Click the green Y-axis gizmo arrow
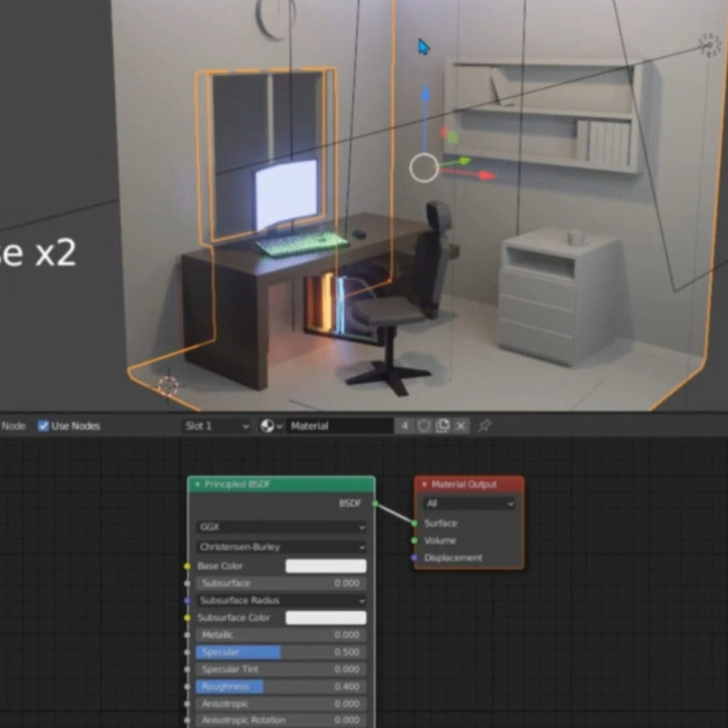The height and width of the screenshot is (728, 728). coord(464,161)
